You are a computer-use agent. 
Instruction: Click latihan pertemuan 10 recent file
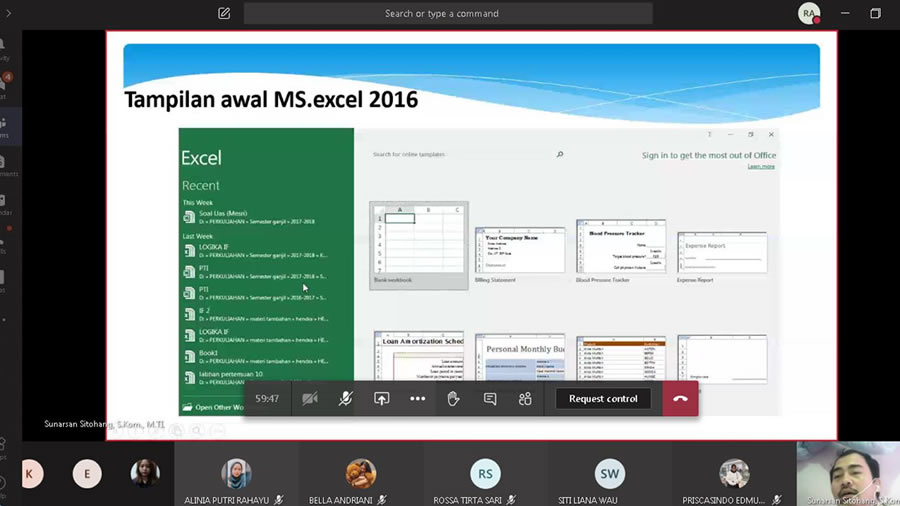point(255,377)
